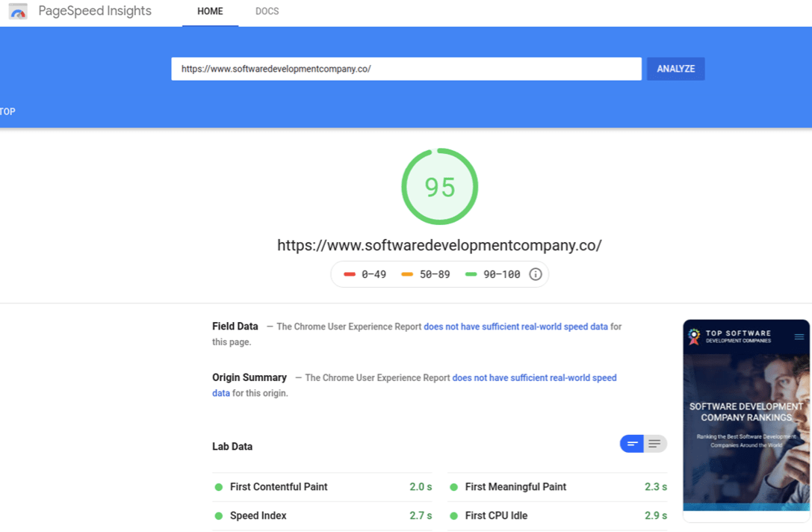812x532 pixels.
Task: Switch Lab Data to expanded view
Action: pos(655,443)
